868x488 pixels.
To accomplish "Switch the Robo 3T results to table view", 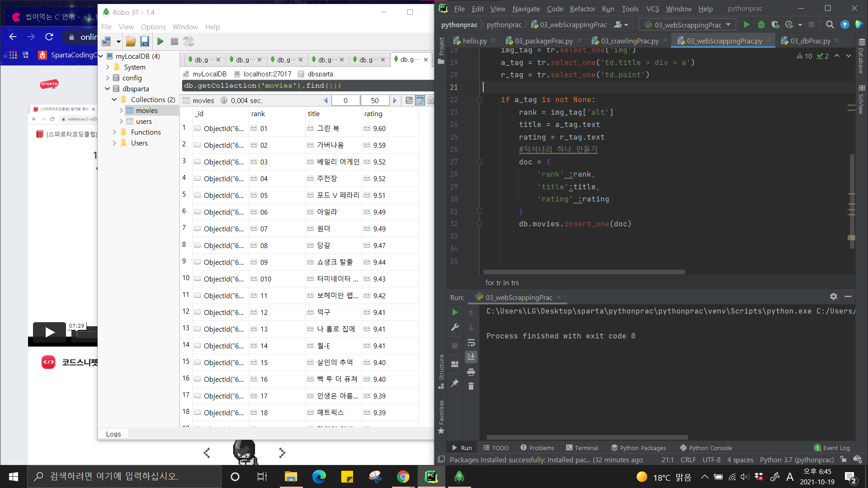I will click(x=420, y=100).
